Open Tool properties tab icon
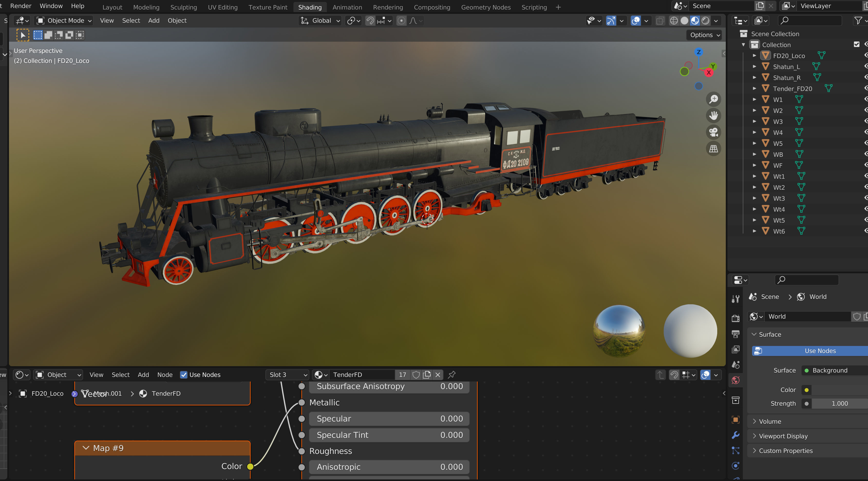Viewport: 868px width, 481px height. pos(736,298)
